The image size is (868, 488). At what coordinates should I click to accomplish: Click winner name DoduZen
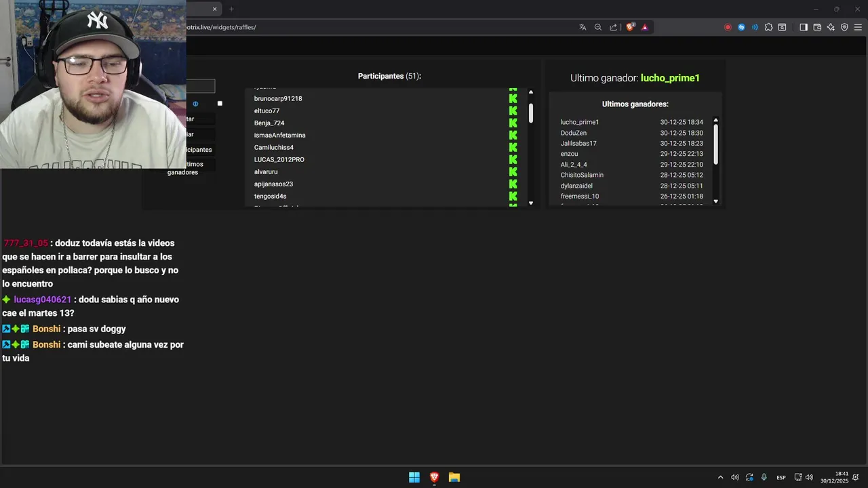[x=574, y=133]
